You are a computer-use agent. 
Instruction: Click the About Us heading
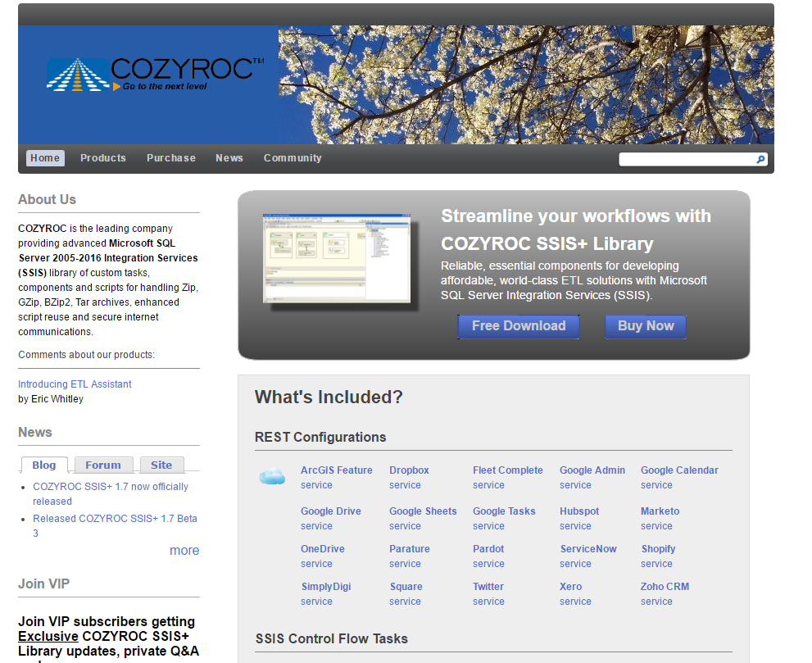[48, 199]
